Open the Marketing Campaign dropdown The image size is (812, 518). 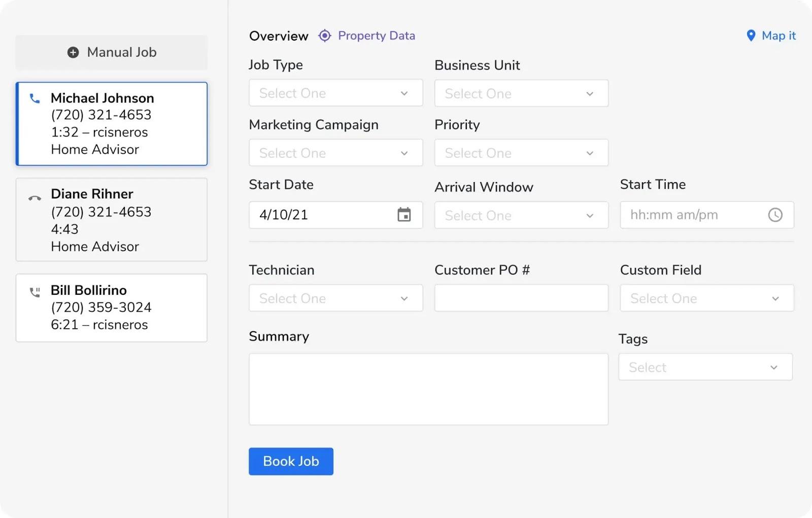(x=335, y=153)
